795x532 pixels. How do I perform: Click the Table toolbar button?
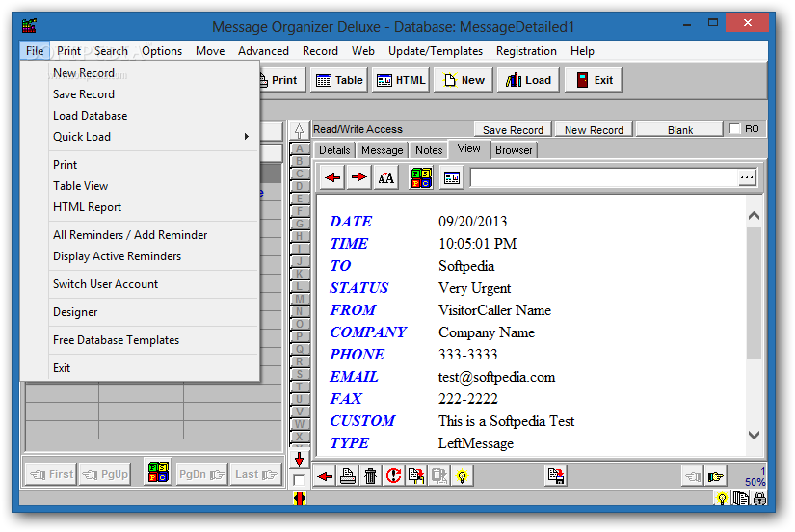pyautogui.click(x=339, y=80)
